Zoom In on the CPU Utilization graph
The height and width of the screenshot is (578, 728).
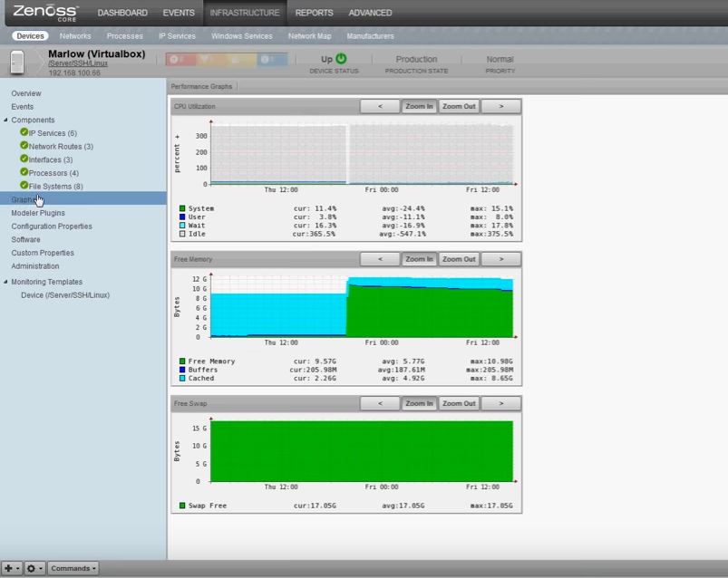coord(419,106)
